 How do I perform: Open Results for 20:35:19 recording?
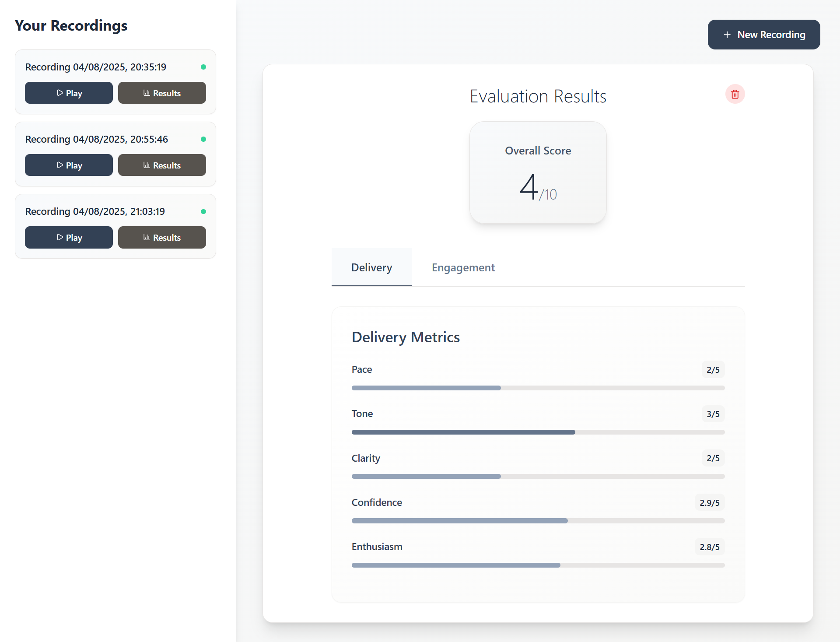(162, 93)
